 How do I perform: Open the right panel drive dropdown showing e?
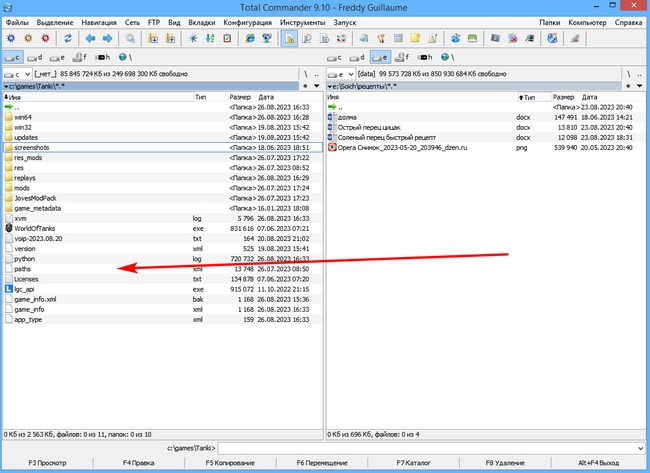[x=341, y=74]
